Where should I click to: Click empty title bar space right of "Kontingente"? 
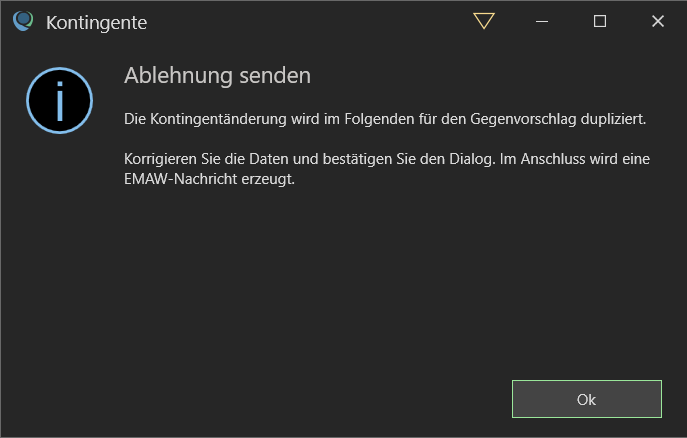tap(307, 21)
